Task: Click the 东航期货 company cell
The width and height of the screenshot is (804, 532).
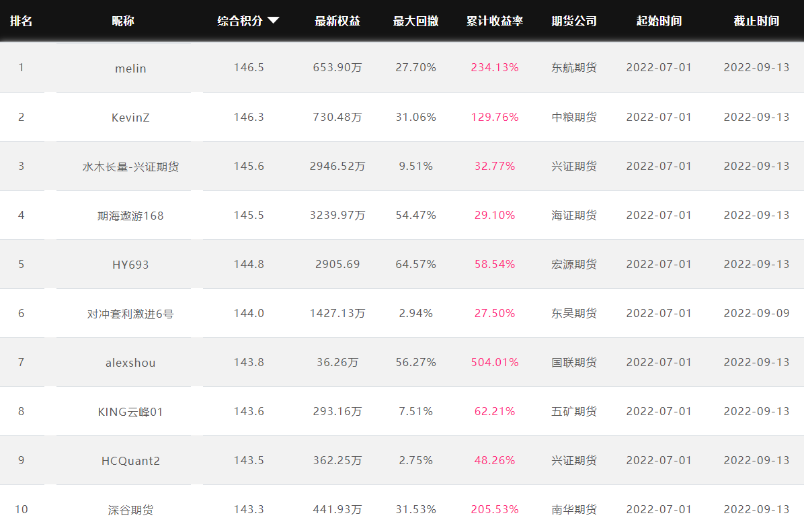Action: pyautogui.click(x=574, y=67)
